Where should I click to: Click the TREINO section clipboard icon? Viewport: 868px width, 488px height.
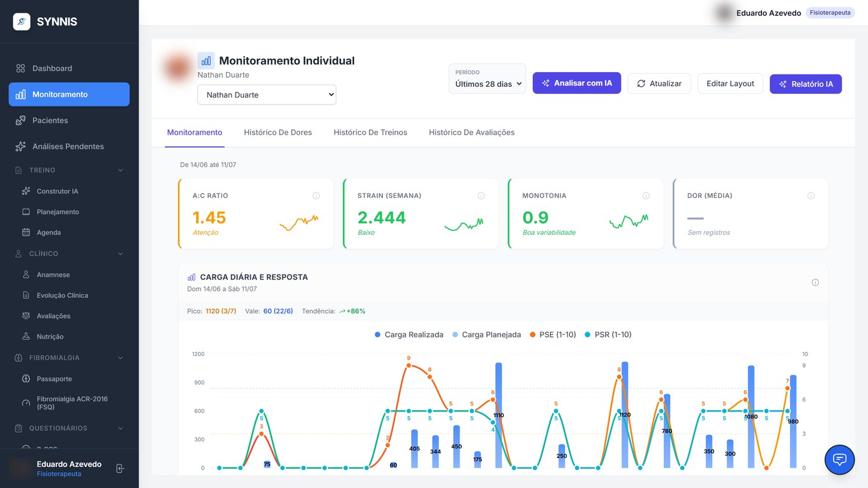point(19,170)
